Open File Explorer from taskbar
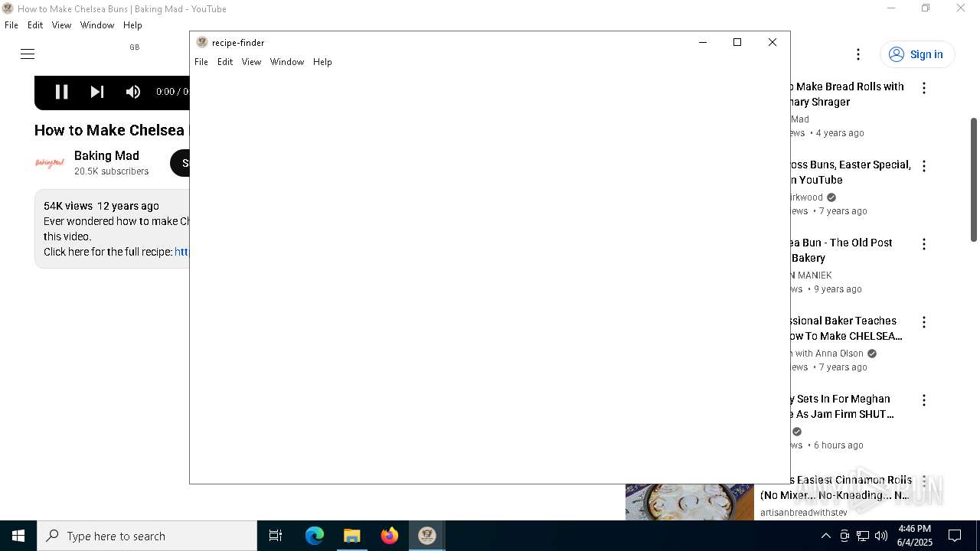This screenshot has height=551, width=980. pos(352,536)
